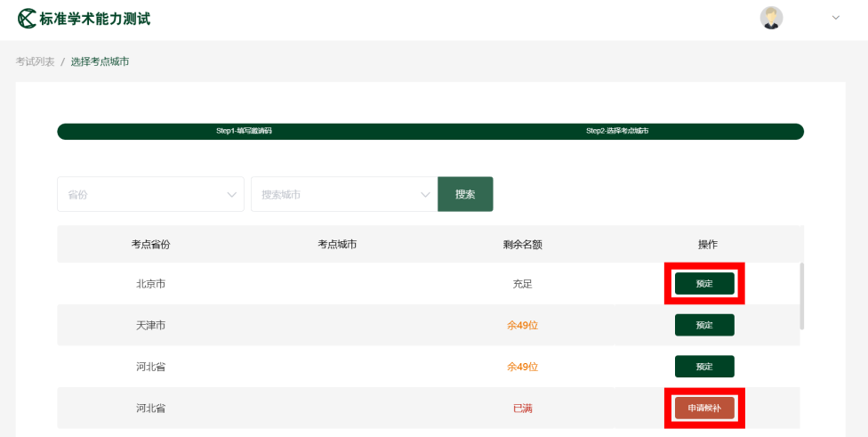Click the 考点省份 column header

pos(150,244)
